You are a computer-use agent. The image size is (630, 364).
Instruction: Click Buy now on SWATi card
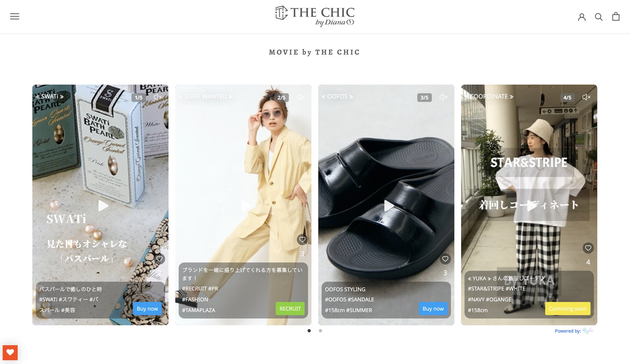point(147,308)
